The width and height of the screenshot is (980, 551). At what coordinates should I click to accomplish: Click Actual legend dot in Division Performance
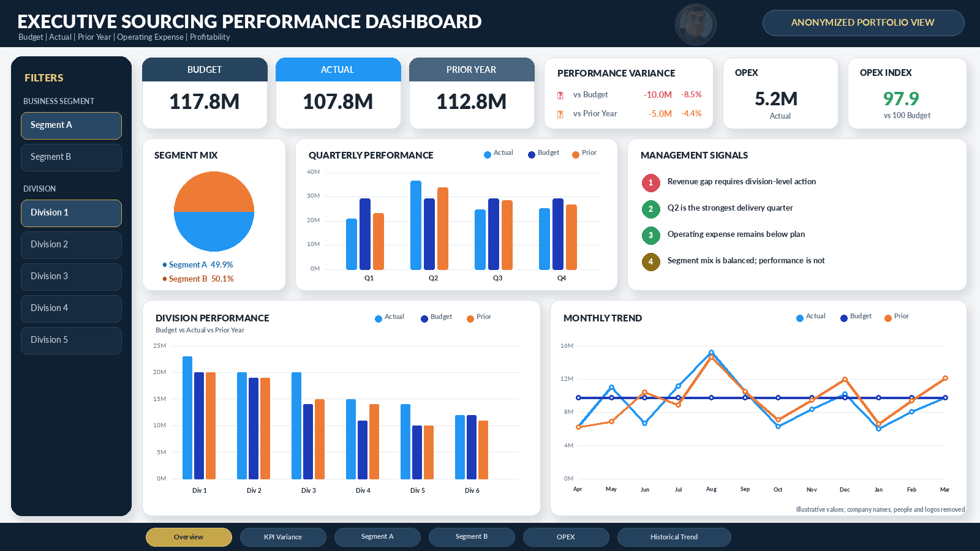coord(379,319)
